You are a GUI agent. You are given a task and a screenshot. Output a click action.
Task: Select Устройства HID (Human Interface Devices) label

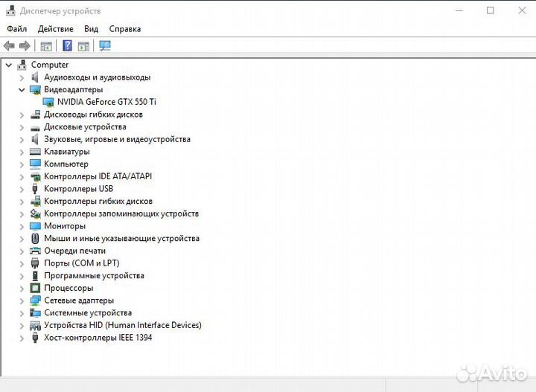(123, 325)
